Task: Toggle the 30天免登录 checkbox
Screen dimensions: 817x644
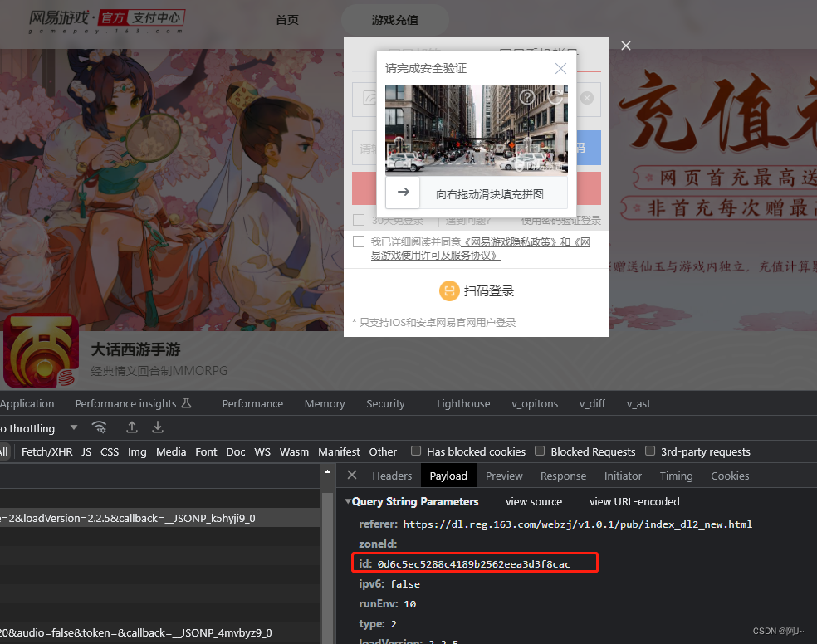Action: tap(359, 220)
